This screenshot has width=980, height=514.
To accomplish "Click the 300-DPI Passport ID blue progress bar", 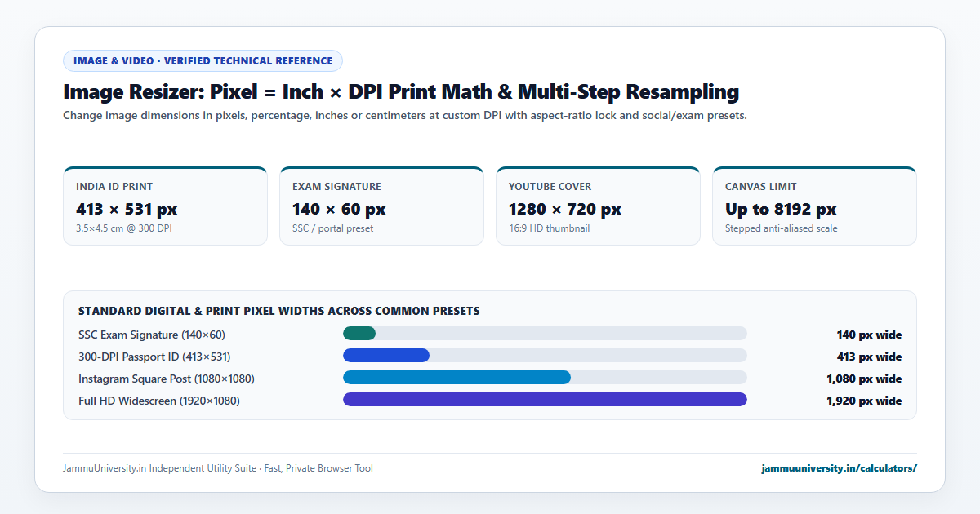I will click(x=386, y=355).
